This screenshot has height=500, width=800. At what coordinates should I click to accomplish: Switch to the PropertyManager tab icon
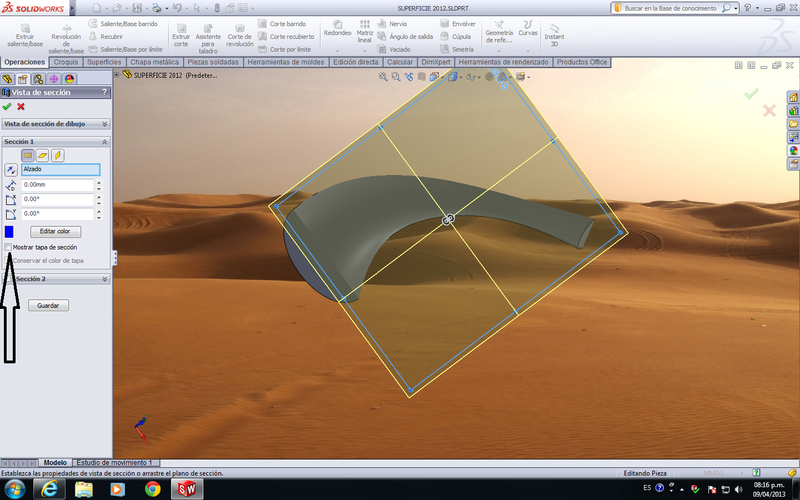click(22, 79)
